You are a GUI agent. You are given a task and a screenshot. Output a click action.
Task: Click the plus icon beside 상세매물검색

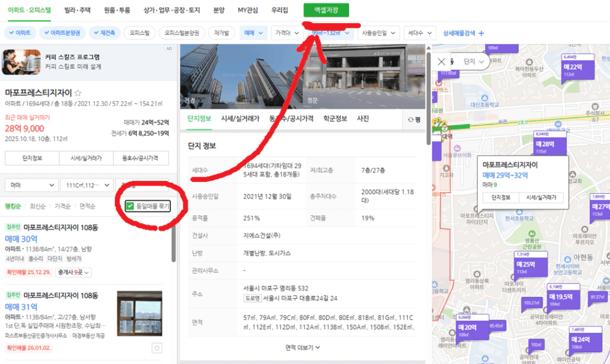pos(481,33)
